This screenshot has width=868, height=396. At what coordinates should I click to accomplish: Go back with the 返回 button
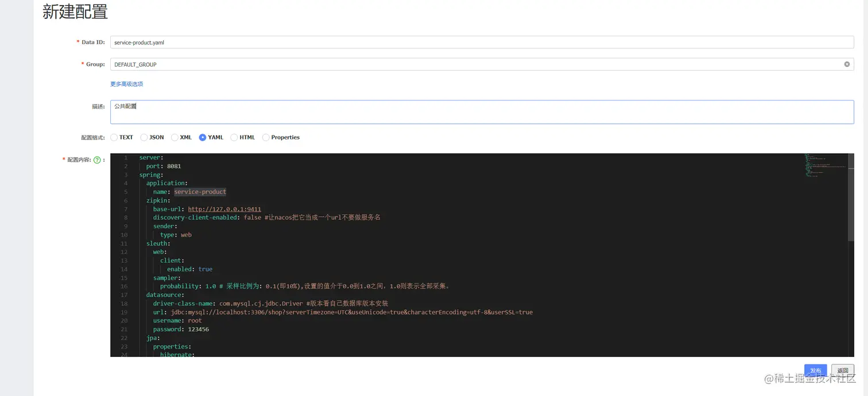(x=843, y=371)
